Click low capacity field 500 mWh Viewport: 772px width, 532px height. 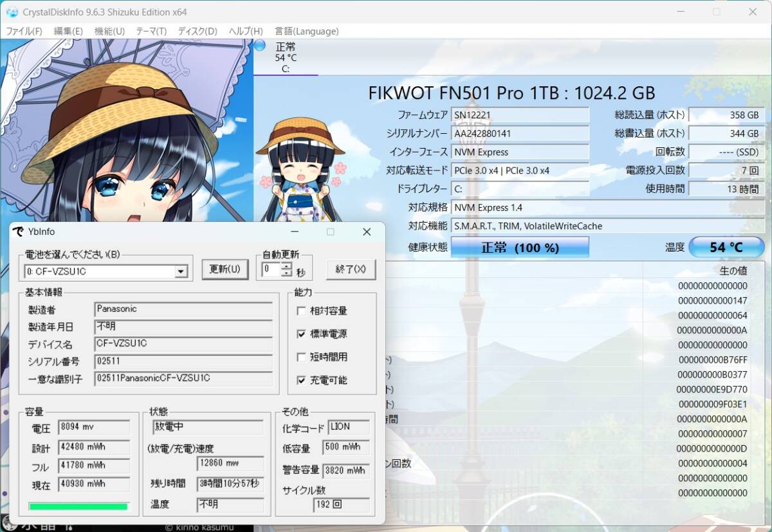[345, 448]
